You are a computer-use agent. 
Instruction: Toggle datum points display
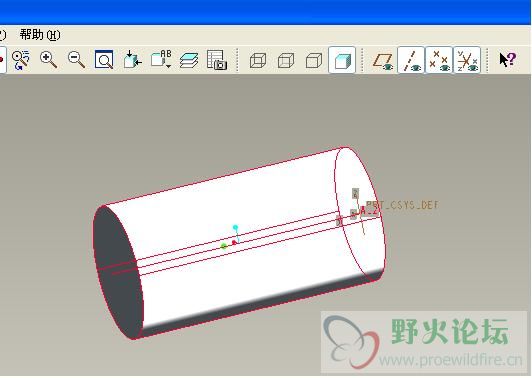(439, 60)
